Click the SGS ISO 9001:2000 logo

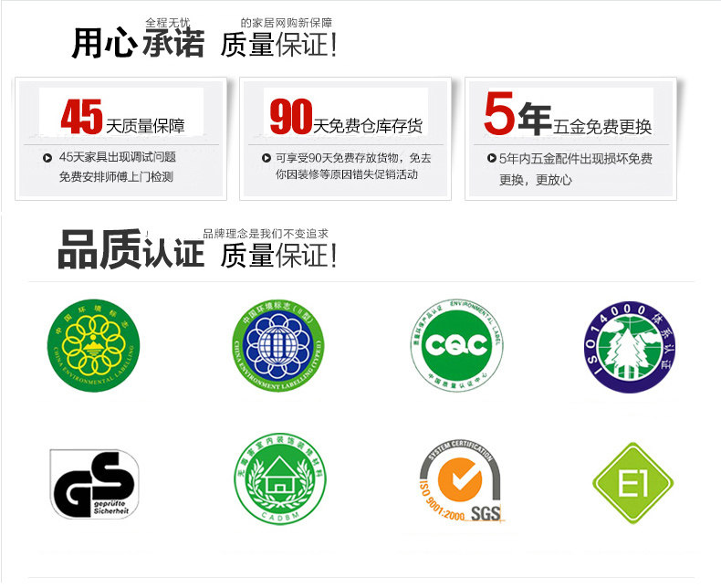(x=461, y=481)
